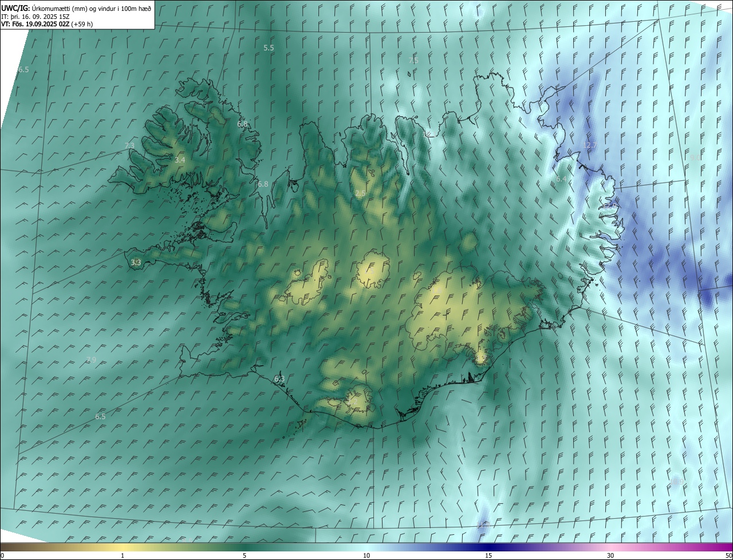Select the 7.5 value north of the coast
Viewport: 733px width, 560px height.
413,60
